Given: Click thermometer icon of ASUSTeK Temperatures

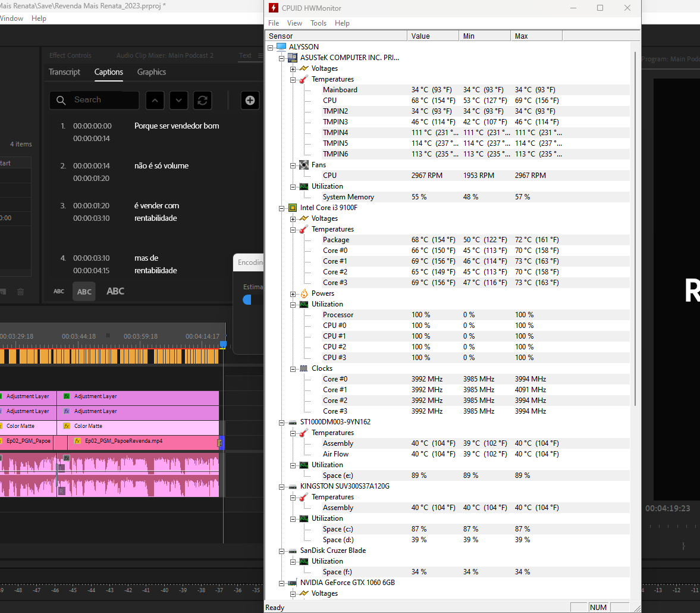Looking at the screenshot, I should pos(303,80).
